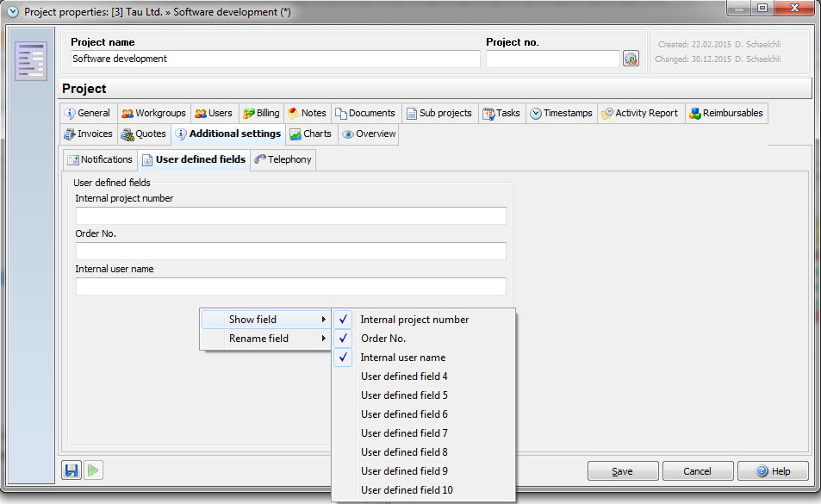The image size is (821, 504).
Task: Click the Order No. text field
Action: tap(290, 252)
